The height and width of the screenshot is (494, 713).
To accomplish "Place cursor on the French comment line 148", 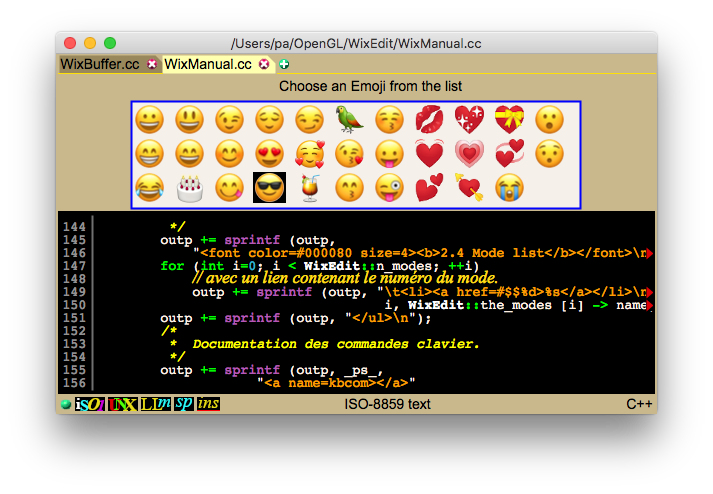I will tap(345, 278).
